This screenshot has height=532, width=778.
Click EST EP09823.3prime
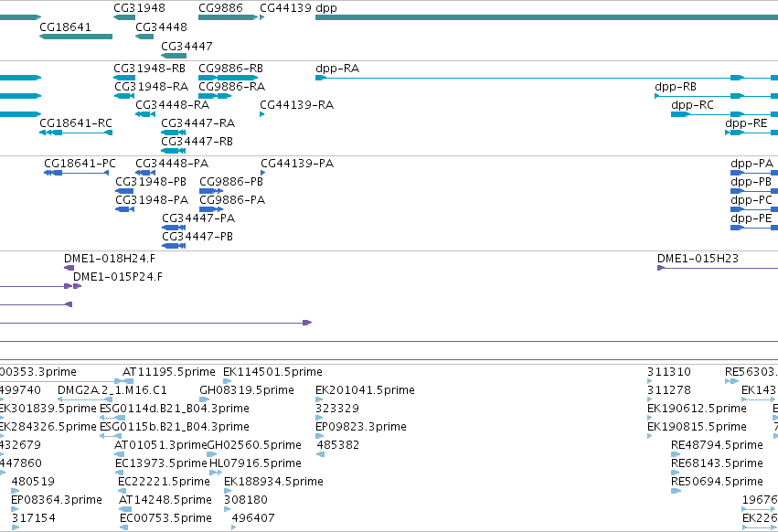[361, 427]
